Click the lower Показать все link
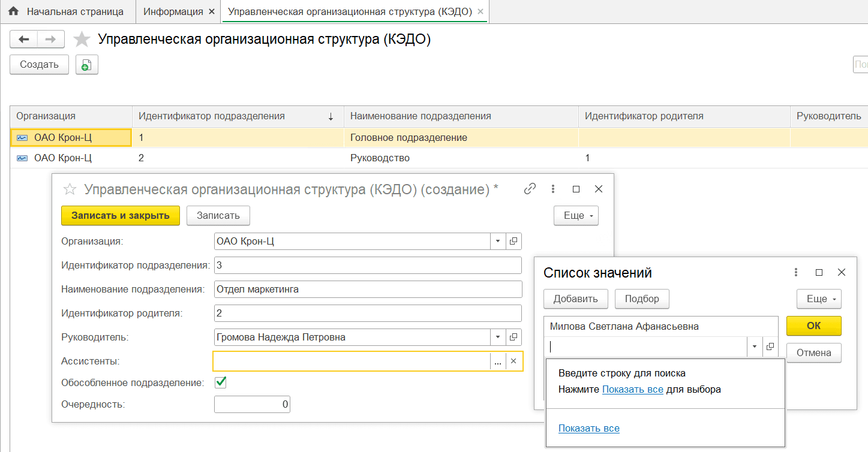This screenshot has width=868, height=452. click(x=588, y=428)
